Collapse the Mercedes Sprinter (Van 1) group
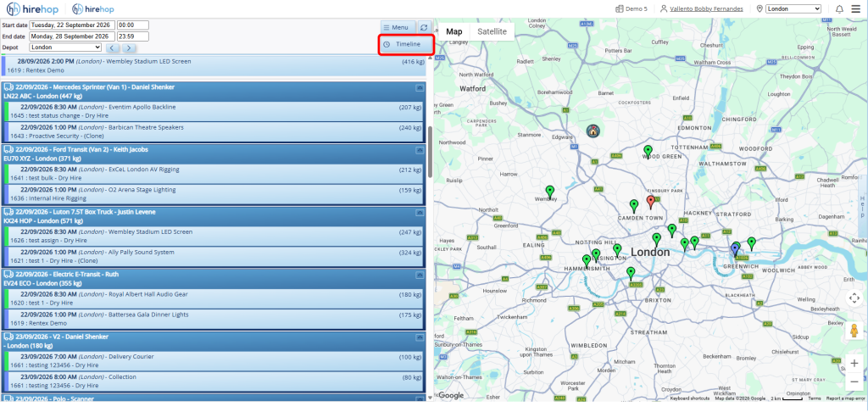 [x=420, y=87]
